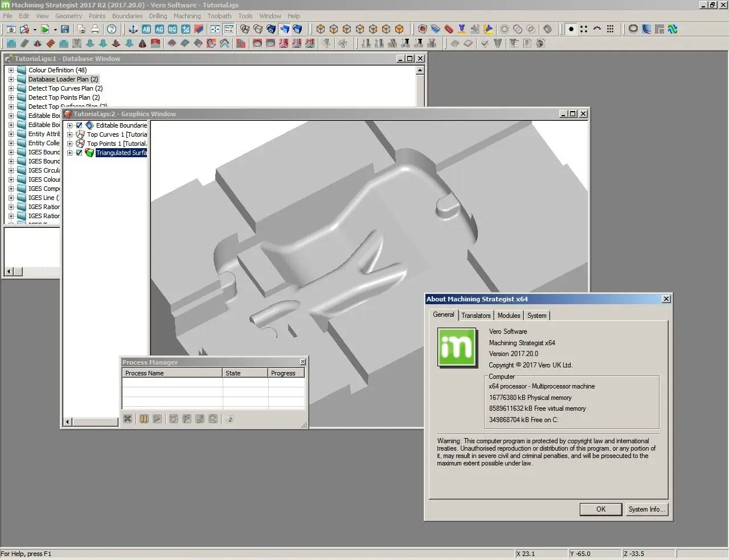Viewport: 729px width, 560px height.
Task: Click the four dots point icon
Action: (x=584, y=29)
